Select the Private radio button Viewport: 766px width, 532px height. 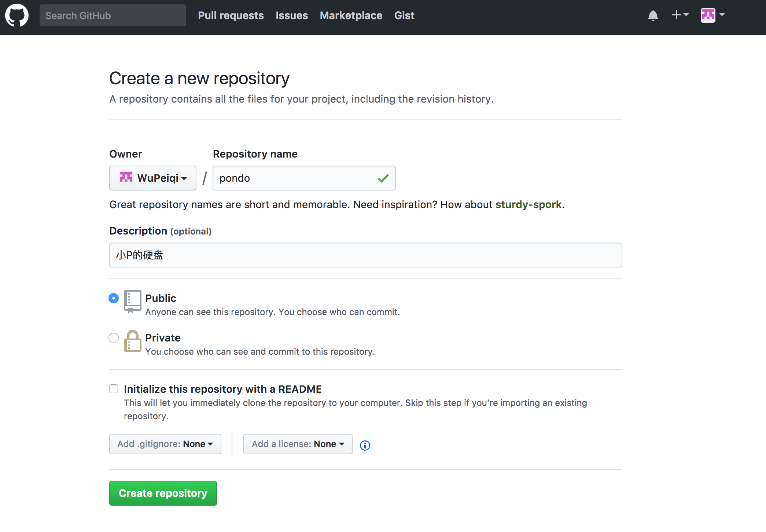pos(114,338)
